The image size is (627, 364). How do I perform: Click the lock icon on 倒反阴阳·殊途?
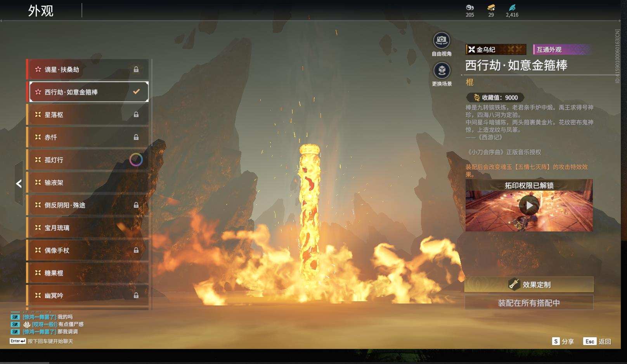click(136, 205)
